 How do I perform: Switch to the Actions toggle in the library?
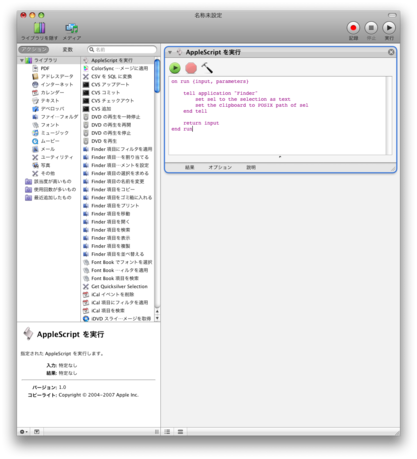[x=34, y=49]
